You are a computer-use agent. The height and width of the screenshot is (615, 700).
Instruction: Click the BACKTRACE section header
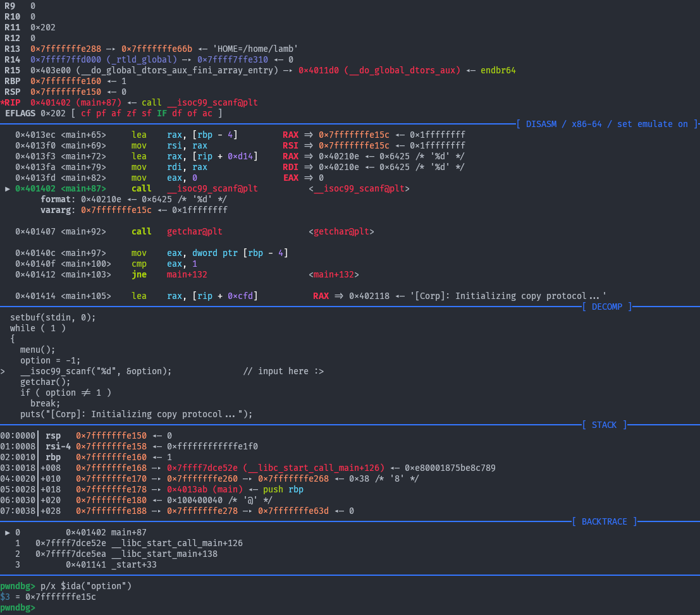tap(604, 521)
